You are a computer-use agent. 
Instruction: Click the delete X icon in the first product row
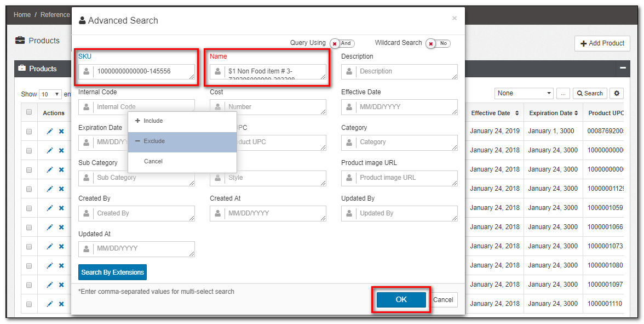(x=61, y=131)
